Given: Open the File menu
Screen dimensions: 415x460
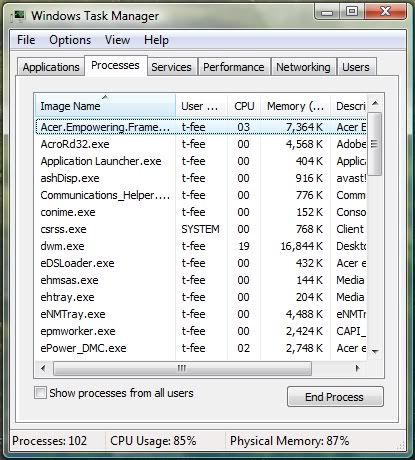Looking at the screenshot, I should coord(26,40).
